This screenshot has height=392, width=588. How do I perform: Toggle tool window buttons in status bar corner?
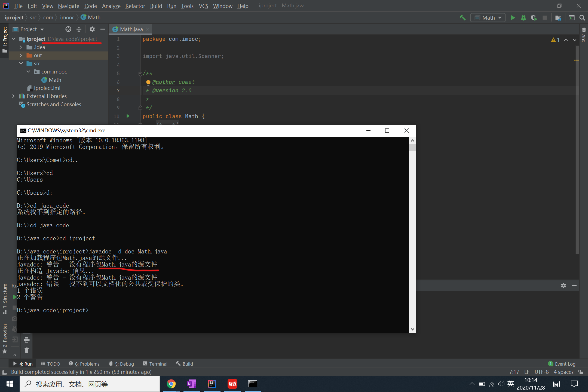(x=5, y=372)
